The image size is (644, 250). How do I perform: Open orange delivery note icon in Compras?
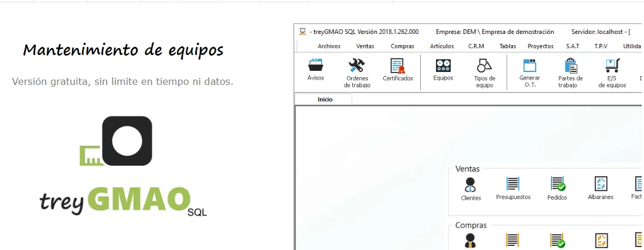pos(601,241)
